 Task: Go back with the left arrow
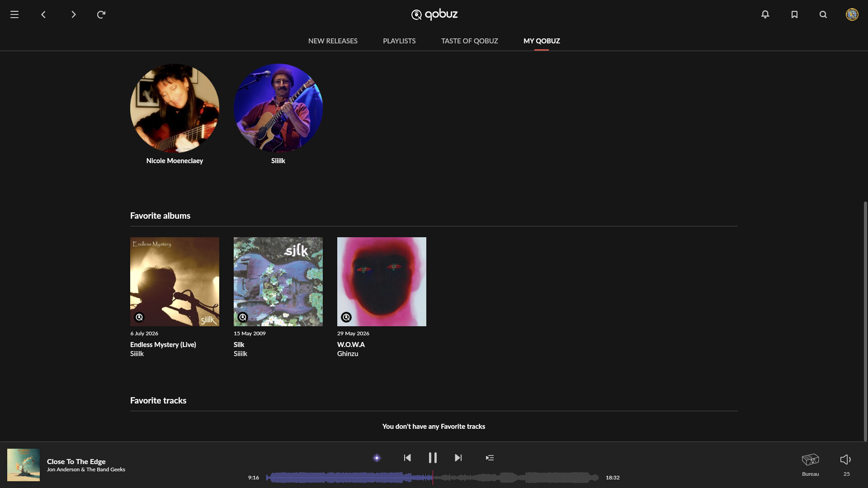click(43, 14)
